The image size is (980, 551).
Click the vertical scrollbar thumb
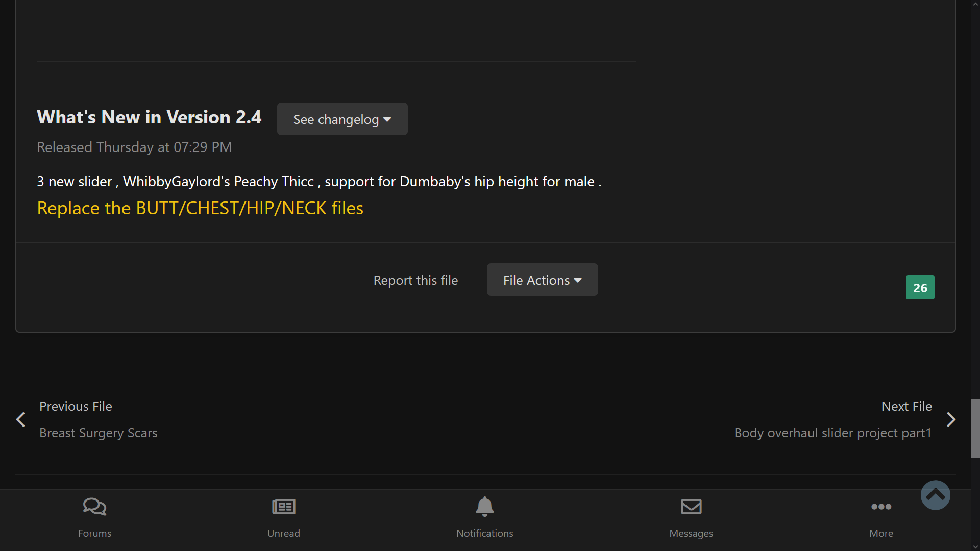coord(975,429)
